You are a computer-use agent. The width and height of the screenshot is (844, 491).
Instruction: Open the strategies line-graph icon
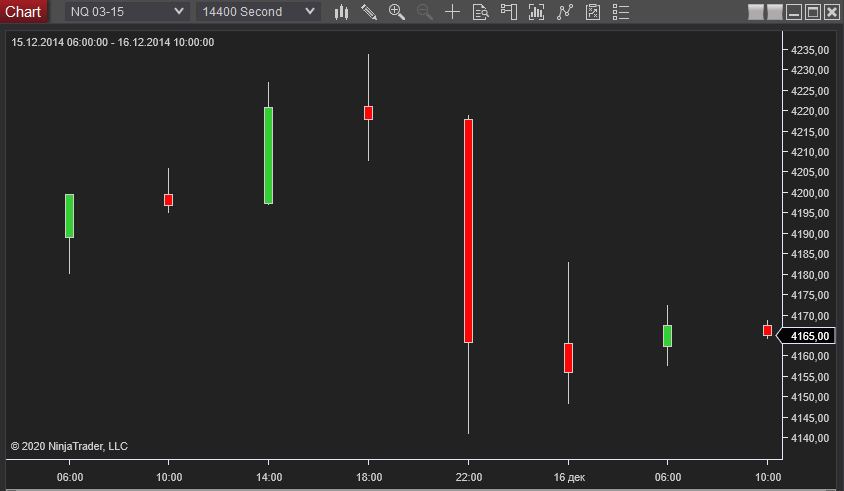pos(565,12)
